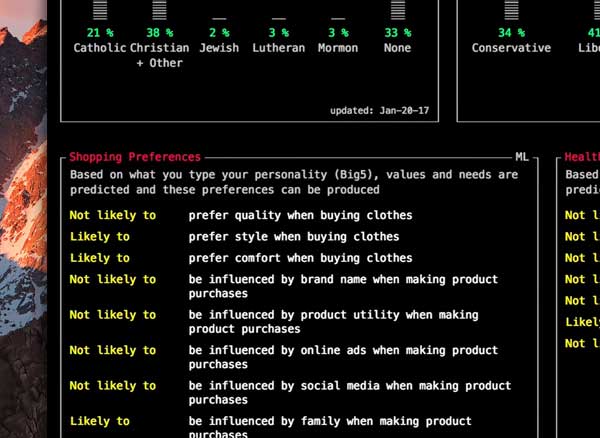Click the Catholic label

pos(100,48)
